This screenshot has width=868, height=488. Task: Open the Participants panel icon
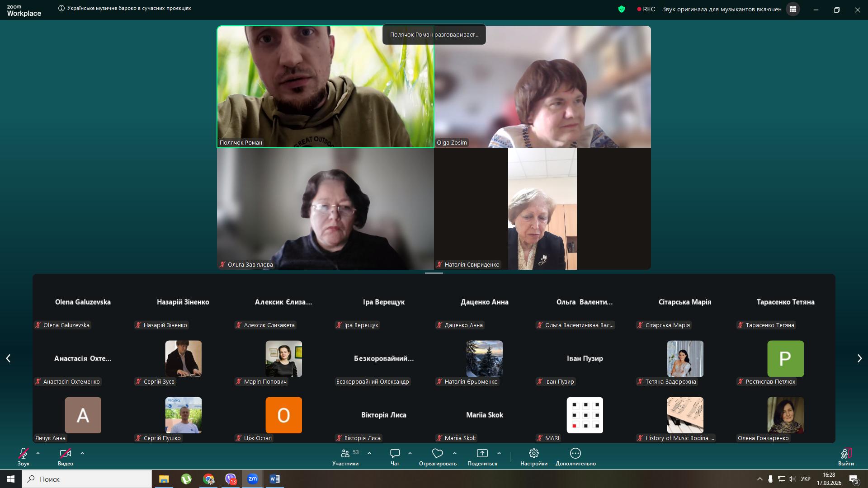pos(345,453)
